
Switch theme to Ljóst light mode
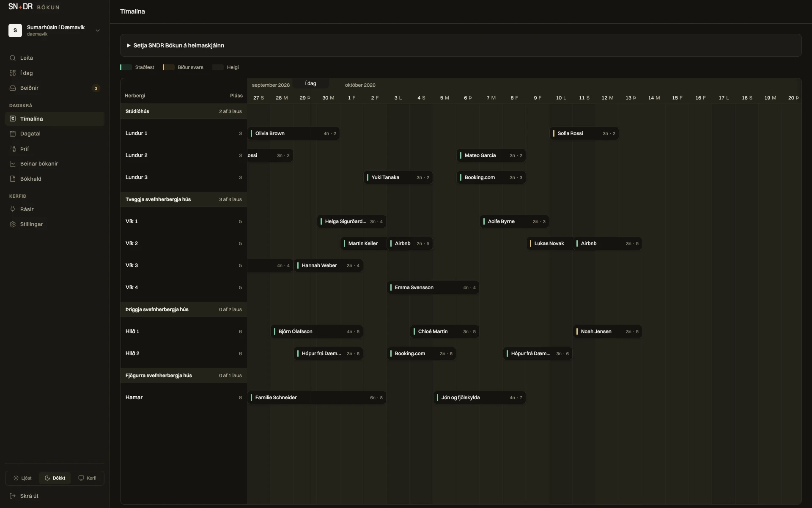(22, 478)
